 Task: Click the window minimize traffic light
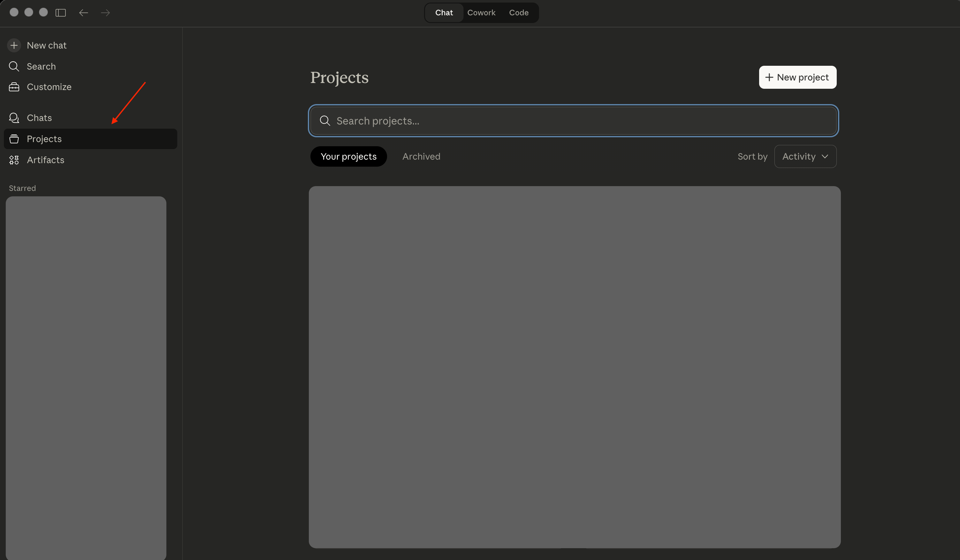click(x=28, y=12)
